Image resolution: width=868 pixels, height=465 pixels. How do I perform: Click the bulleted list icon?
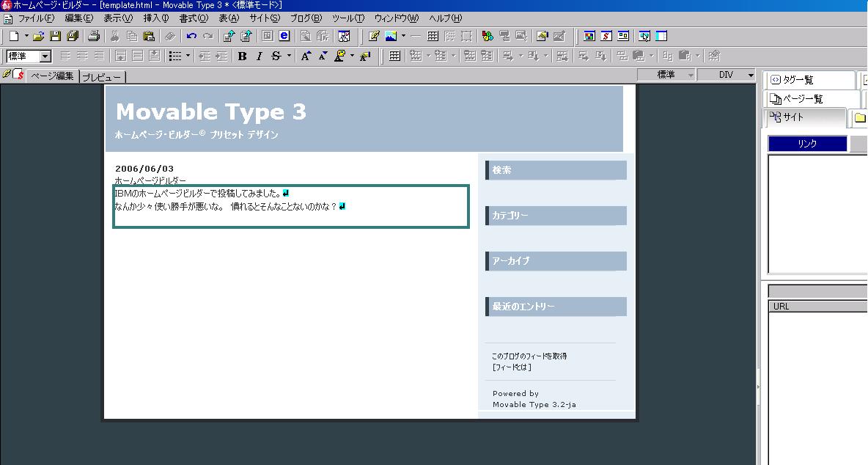[175, 56]
